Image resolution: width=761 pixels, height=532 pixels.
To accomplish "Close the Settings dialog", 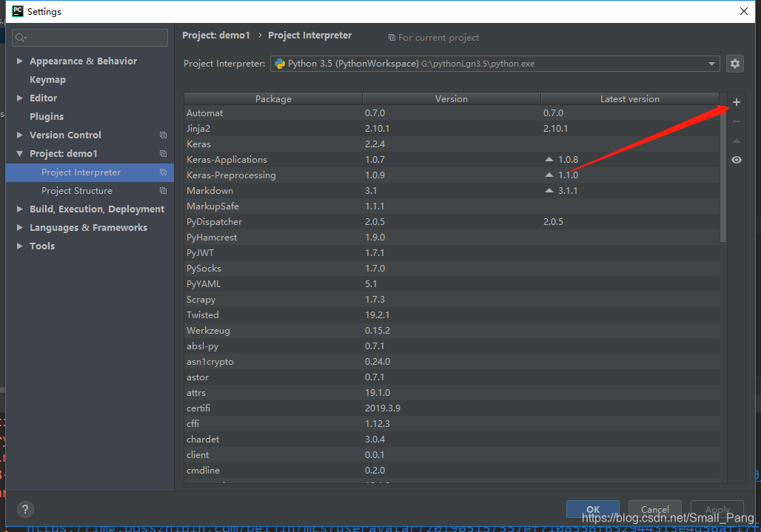I will (x=743, y=11).
